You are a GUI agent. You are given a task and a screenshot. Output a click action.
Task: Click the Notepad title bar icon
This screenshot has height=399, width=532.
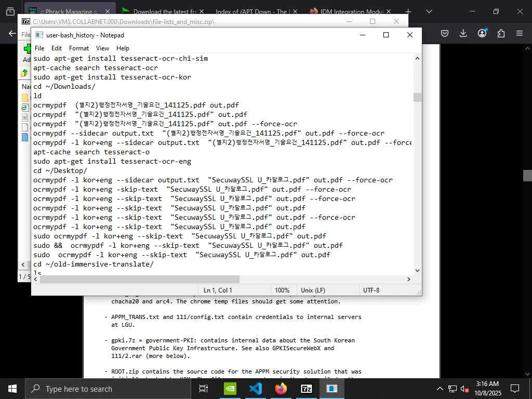[x=39, y=35]
